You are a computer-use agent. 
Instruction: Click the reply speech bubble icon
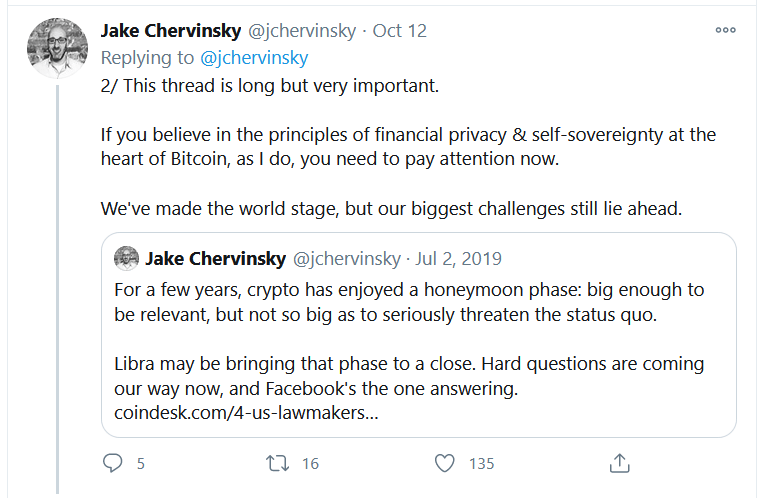(x=113, y=464)
